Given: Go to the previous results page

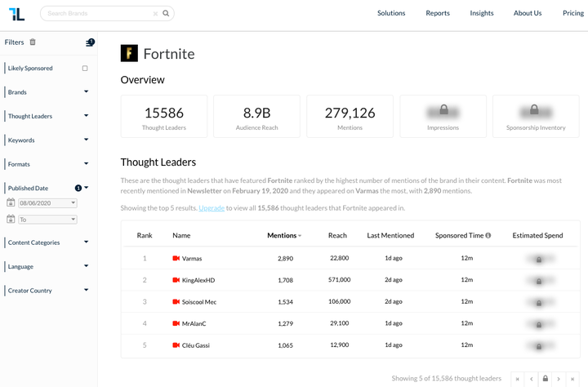Looking at the screenshot, I should (x=532, y=379).
